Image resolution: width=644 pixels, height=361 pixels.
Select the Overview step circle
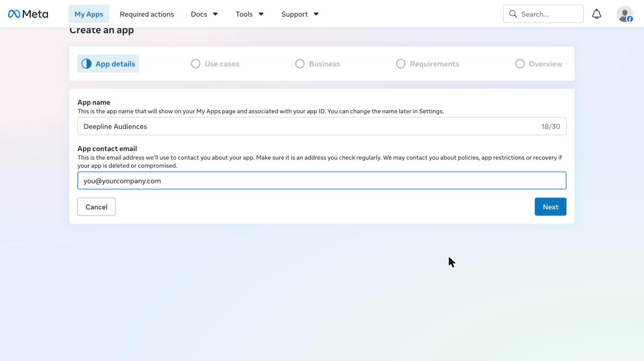[520, 64]
